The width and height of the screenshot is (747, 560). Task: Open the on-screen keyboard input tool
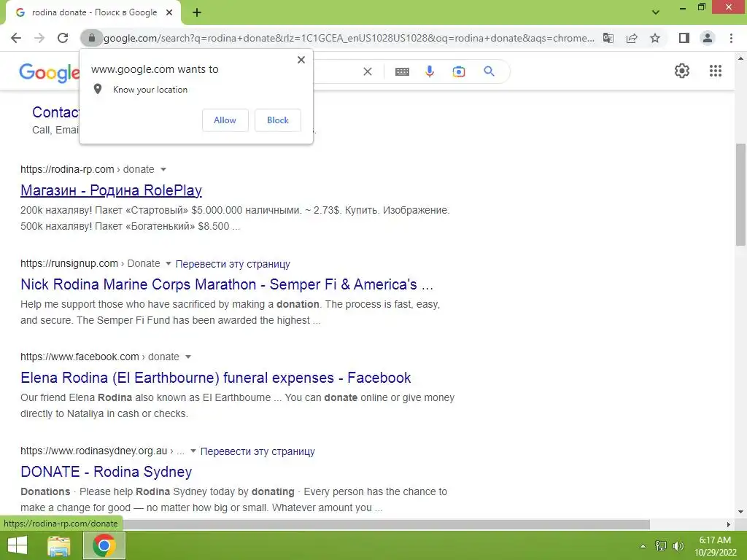pos(402,71)
